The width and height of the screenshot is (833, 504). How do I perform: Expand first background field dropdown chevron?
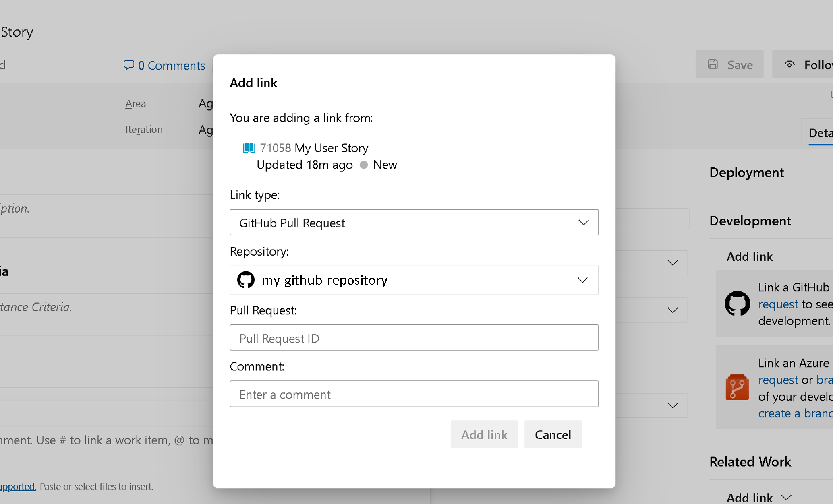[672, 263]
